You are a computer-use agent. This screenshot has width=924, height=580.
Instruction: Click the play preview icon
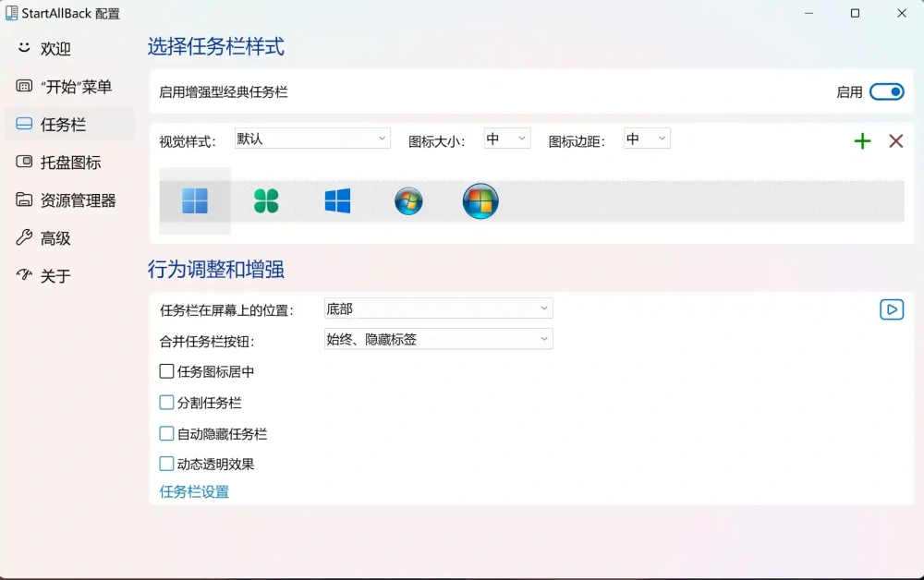(x=892, y=309)
